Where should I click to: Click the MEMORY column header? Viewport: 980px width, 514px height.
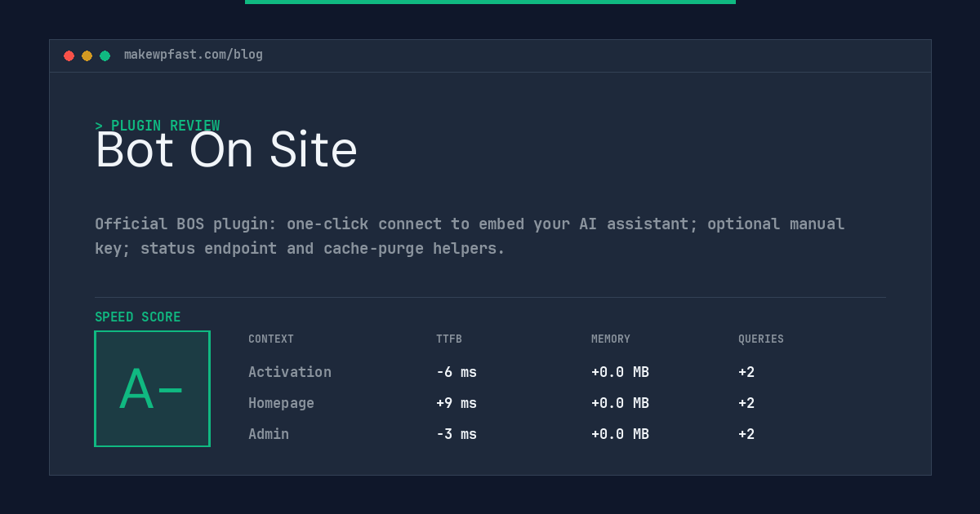611,339
